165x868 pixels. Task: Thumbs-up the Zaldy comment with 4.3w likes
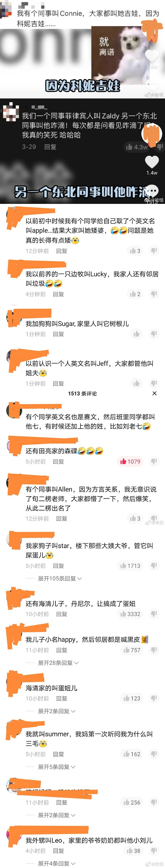(x=129, y=147)
